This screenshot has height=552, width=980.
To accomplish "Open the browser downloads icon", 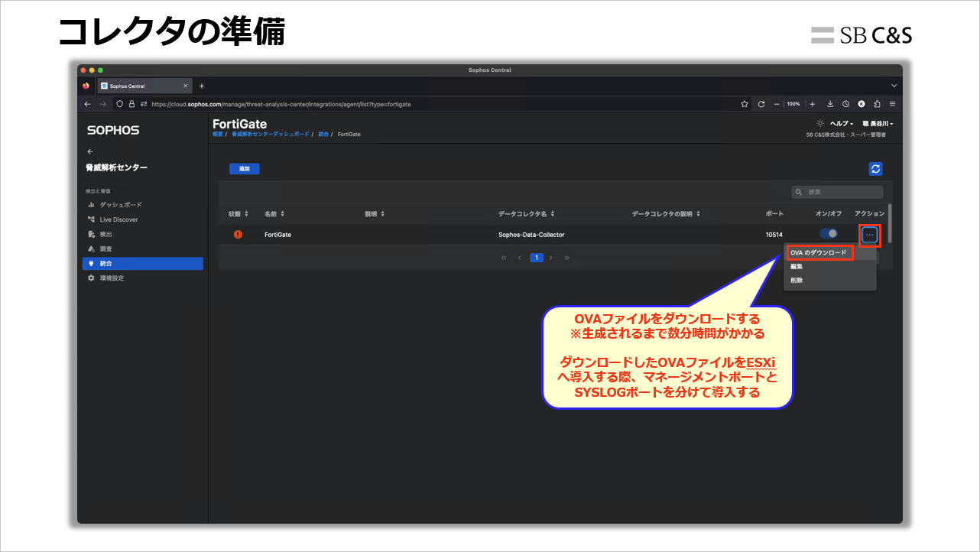I will click(831, 104).
